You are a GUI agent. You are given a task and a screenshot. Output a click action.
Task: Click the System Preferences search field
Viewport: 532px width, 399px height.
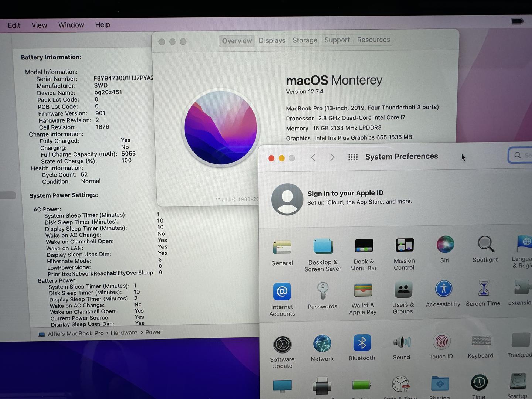pos(520,155)
